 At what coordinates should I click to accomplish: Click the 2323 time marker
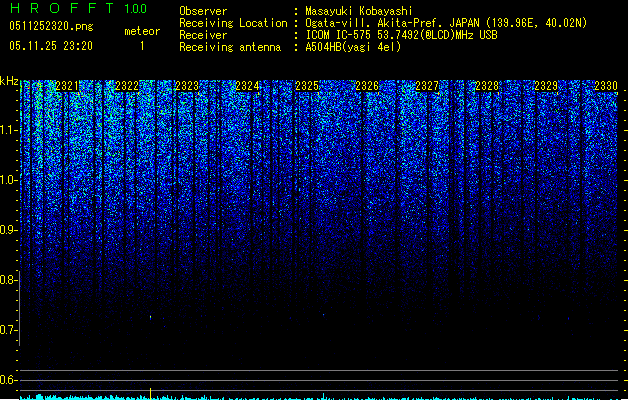click(187, 86)
